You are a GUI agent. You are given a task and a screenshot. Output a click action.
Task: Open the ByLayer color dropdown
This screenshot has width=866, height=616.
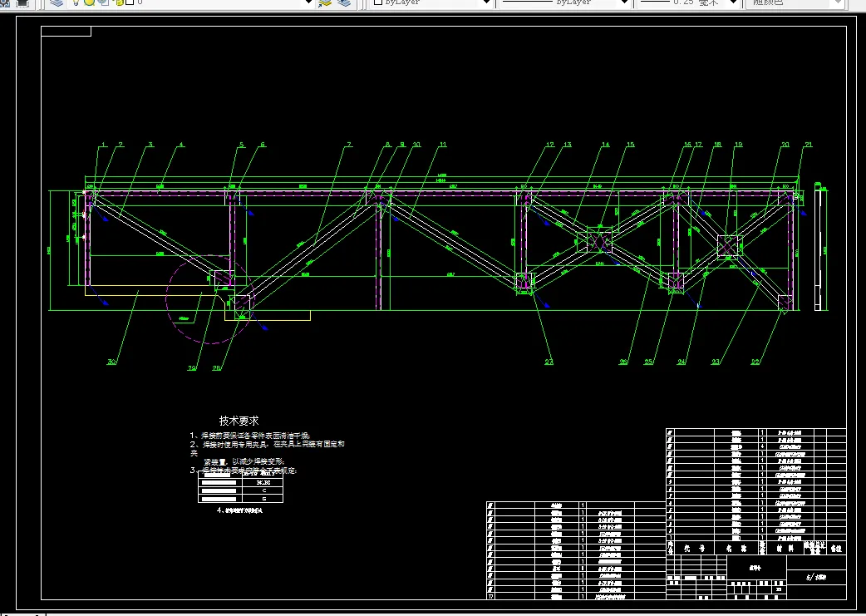pos(486,2)
